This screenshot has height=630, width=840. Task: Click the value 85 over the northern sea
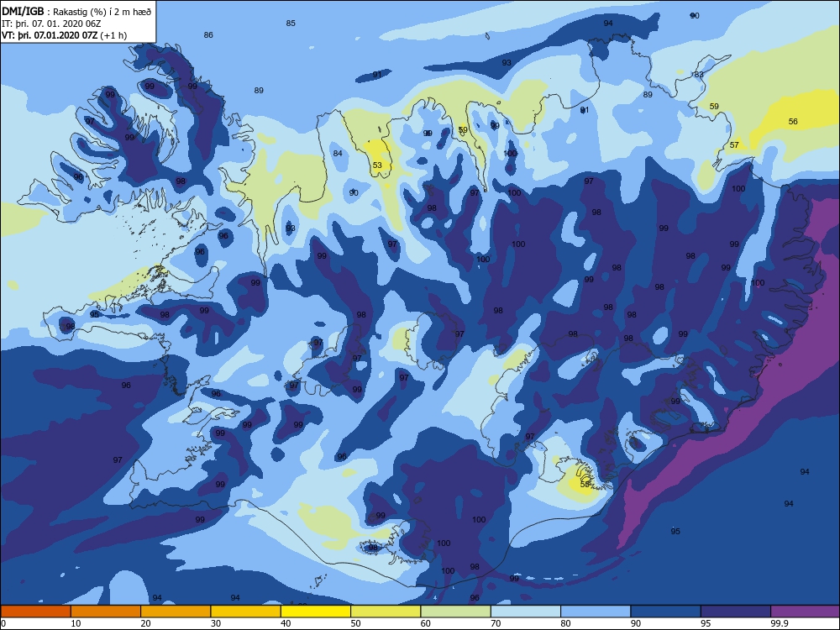291,23
